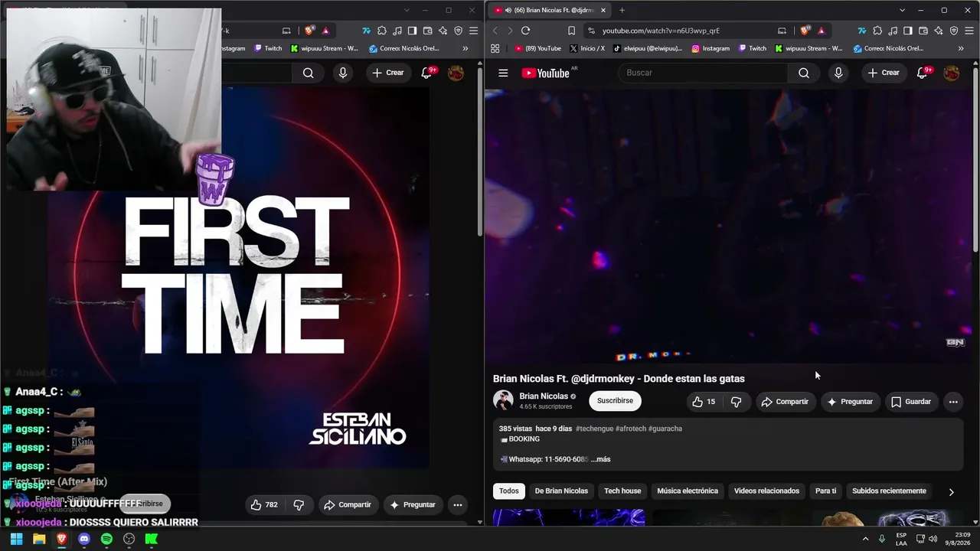This screenshot has height=551, width=980.
Task: Show hidden bookmarks in right browser
Action: [961, 48]
